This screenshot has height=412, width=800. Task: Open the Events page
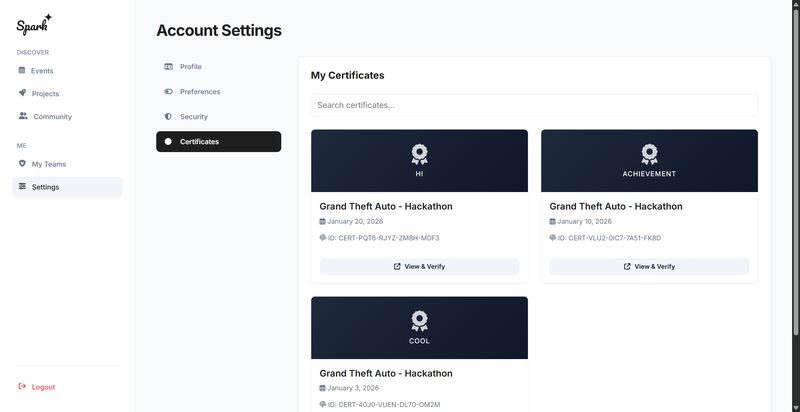click(x=67, y=71)
